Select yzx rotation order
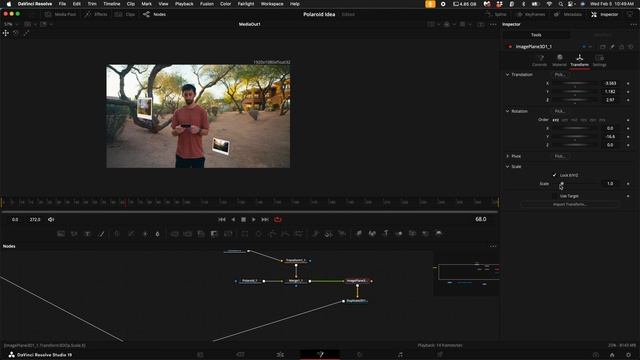 [x=584, y=120]
